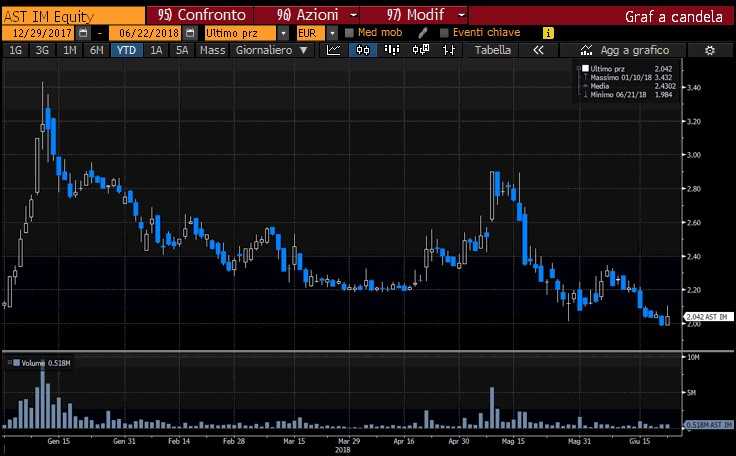
Task: Select the line chart type icon
Action: pyautogui.click(x=335, y=50)
